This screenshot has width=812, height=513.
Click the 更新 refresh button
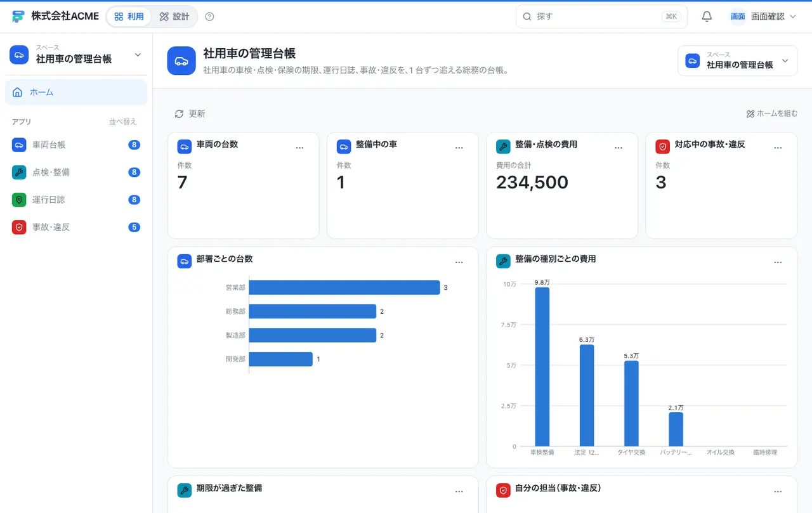[190, 114]
